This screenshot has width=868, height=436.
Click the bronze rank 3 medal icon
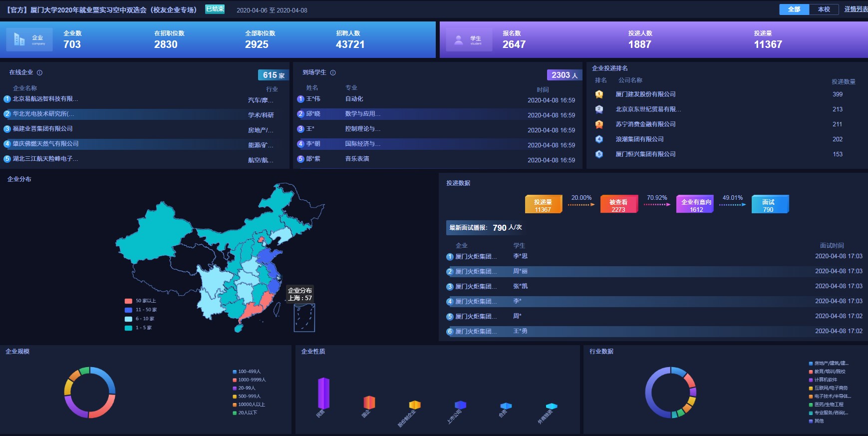point(599,124)
